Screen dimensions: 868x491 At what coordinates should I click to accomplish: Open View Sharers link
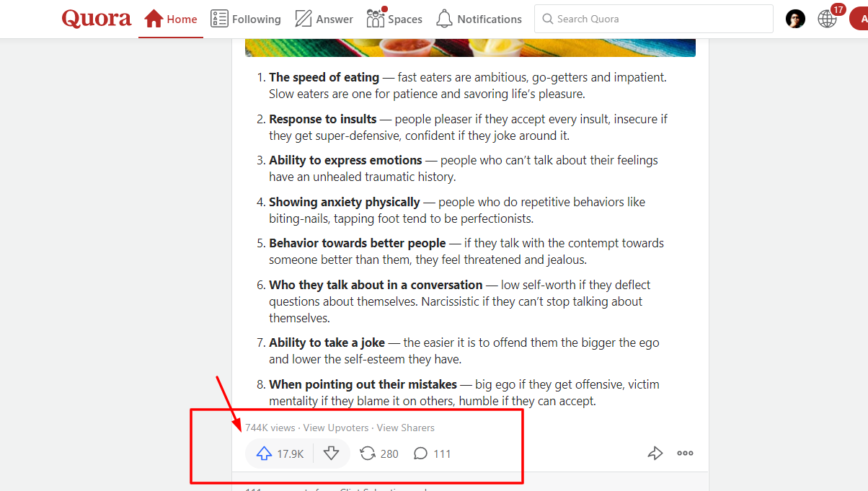click(405, 428)
